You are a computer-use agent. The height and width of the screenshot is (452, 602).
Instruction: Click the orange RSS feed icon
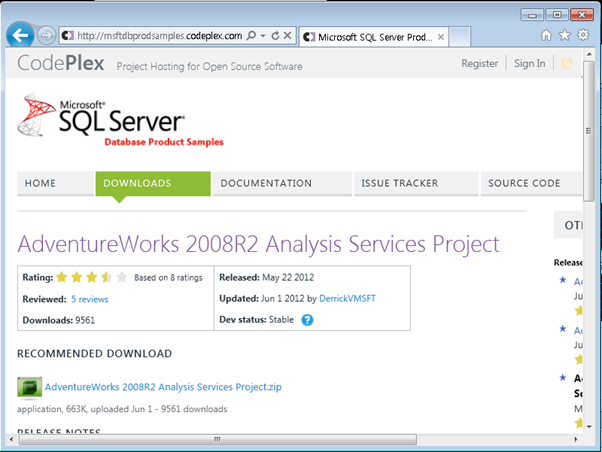(567, 63)
